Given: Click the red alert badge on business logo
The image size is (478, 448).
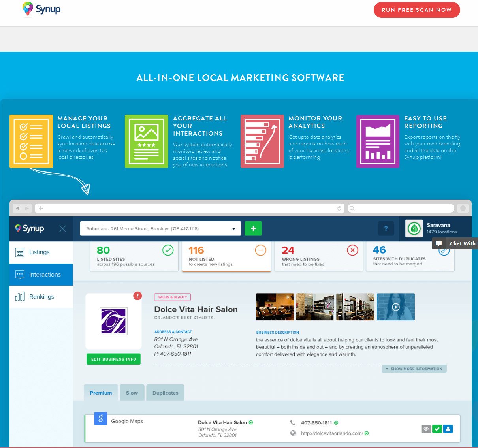Looking at the screenshot, I should tap(137, 296).
